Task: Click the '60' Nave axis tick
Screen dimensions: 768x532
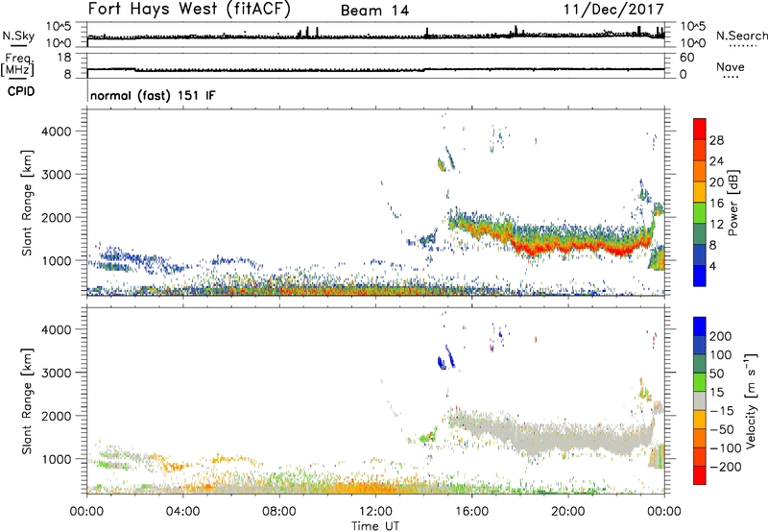Action: tap(686, 58)
